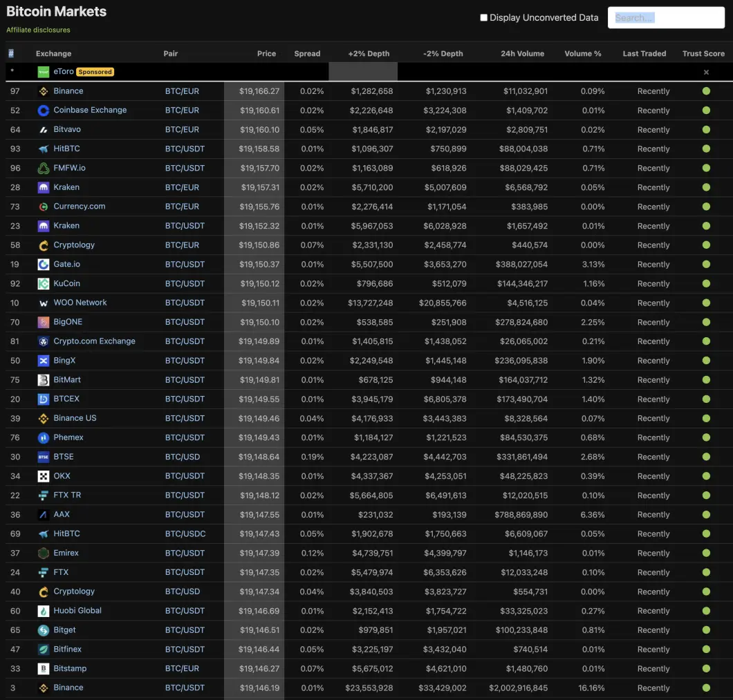Click the Cryptology logo in BTC/EUR row
The width and height of the screenshot is (733, 700).
coord(44,245)
